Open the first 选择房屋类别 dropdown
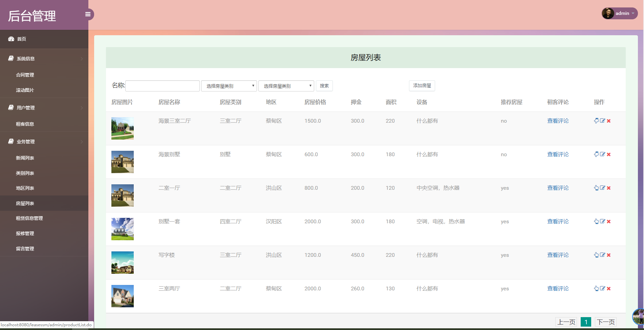This screenshot has width=644, height=330. [x=229, y=86]
